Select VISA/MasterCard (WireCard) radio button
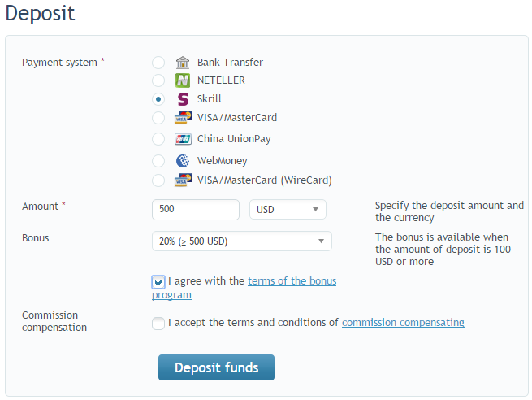 [158, 180]
